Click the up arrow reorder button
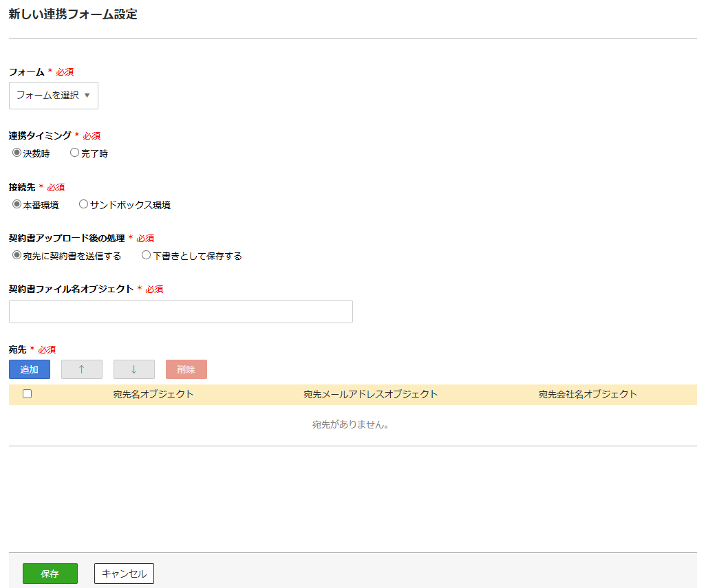 pyautogui.click(x=81, y=369)
